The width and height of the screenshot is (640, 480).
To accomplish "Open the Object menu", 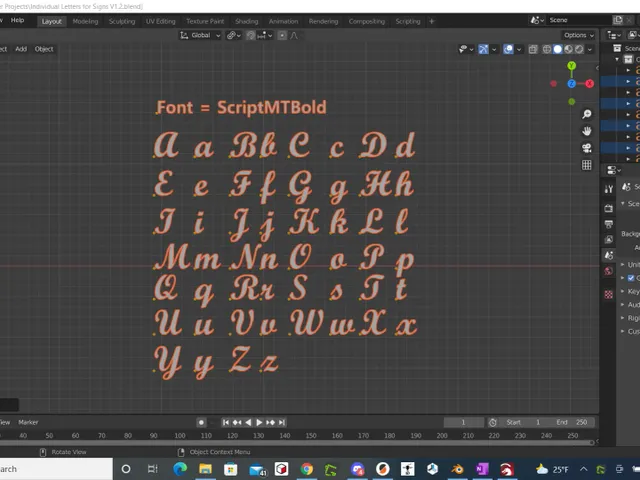I will pyautogui.click(x=44, y=49).
